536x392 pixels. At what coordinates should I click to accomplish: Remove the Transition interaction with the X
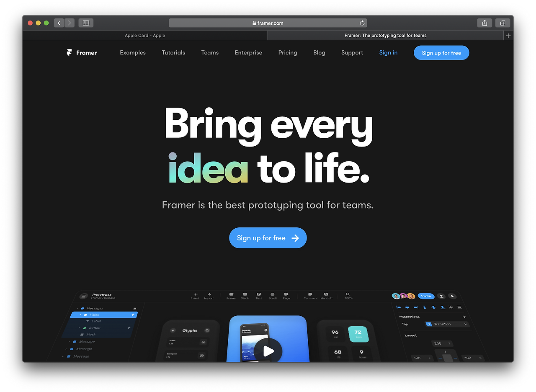(x=465, y=324)
